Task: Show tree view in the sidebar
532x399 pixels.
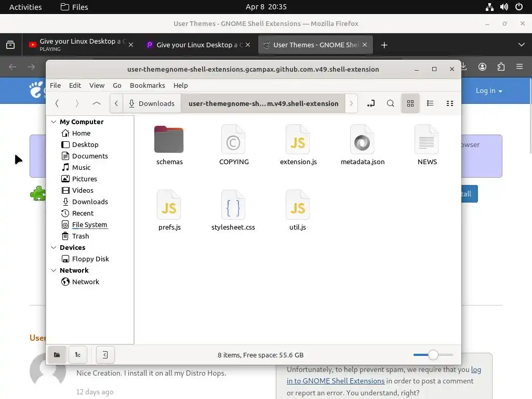Action: coord(78,355)
